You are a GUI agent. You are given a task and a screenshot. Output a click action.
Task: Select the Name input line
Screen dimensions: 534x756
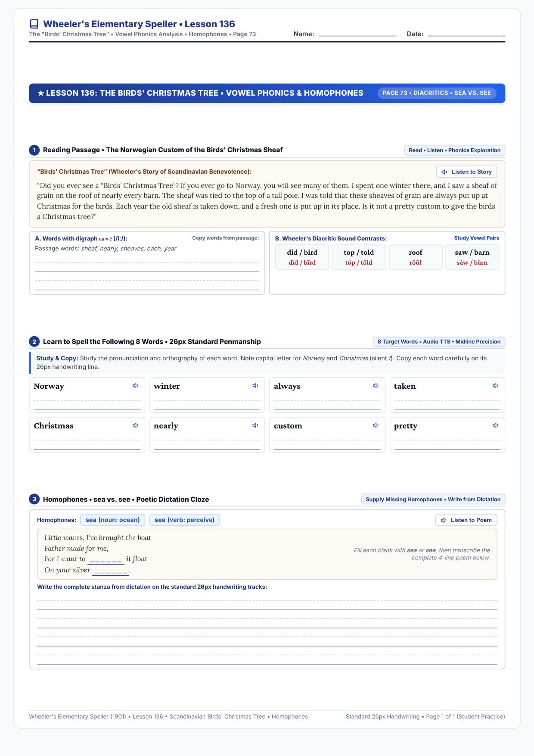coord(357,34)
